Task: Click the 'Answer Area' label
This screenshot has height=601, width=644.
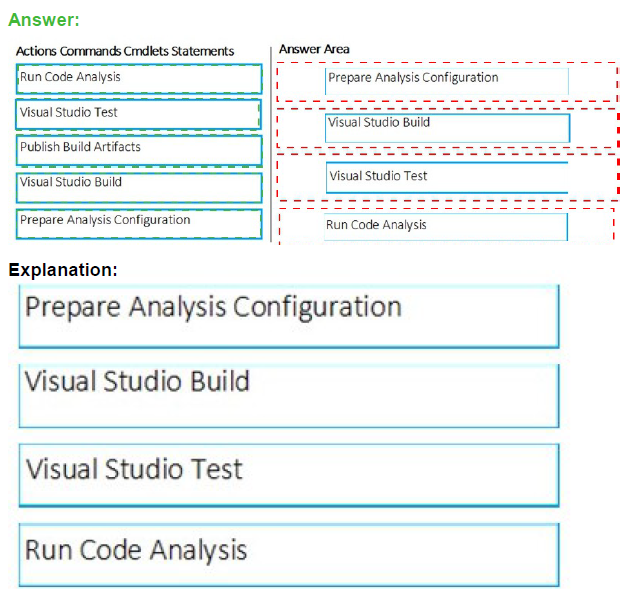Action: pyautogui.click(x=314, y=49)
